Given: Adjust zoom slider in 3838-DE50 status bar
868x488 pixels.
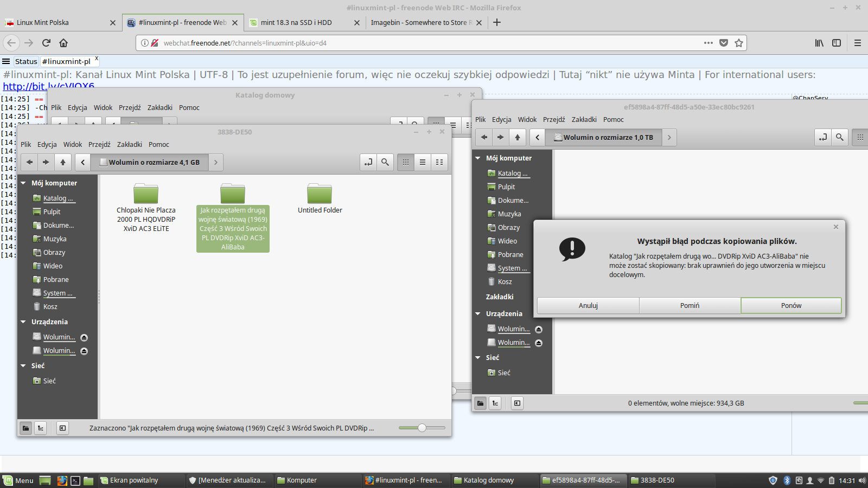Looking at the screenshot, I should coord(422,428).
